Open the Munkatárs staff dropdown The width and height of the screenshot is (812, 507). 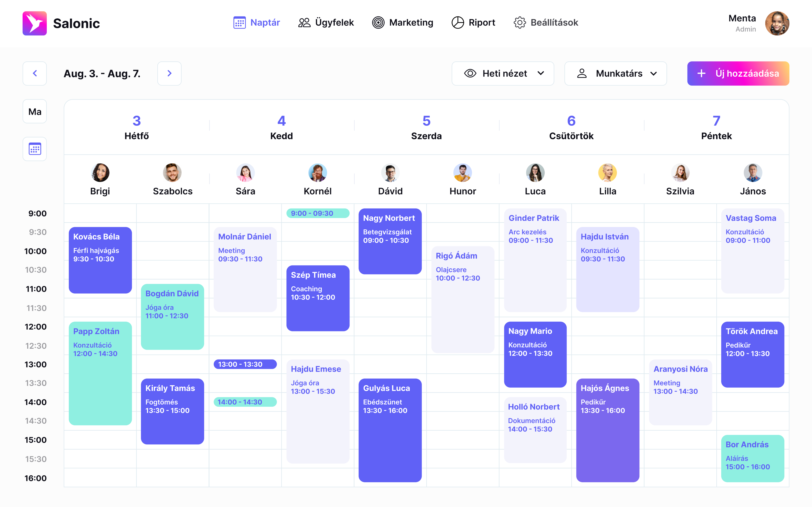click(x=615, y=73)
